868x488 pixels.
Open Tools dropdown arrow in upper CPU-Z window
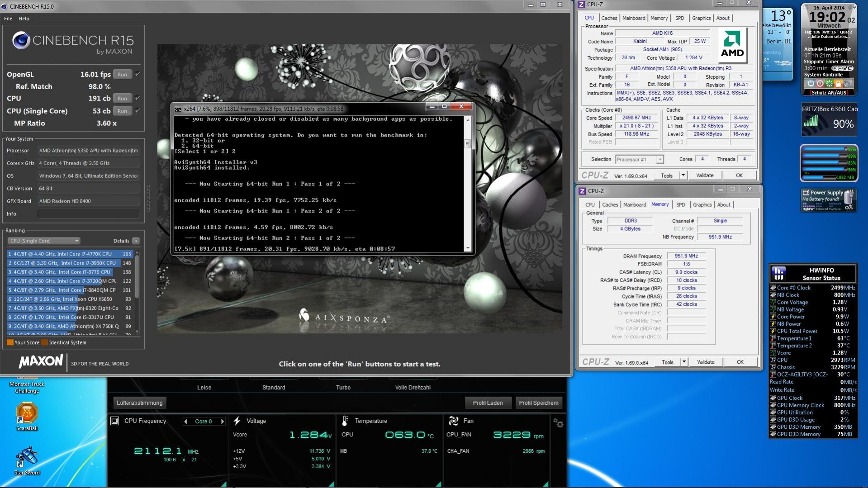coord(683,175)
